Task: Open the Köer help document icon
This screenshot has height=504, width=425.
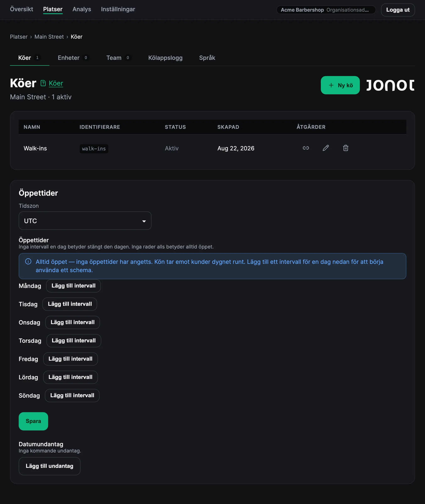Action: [43, 83]
